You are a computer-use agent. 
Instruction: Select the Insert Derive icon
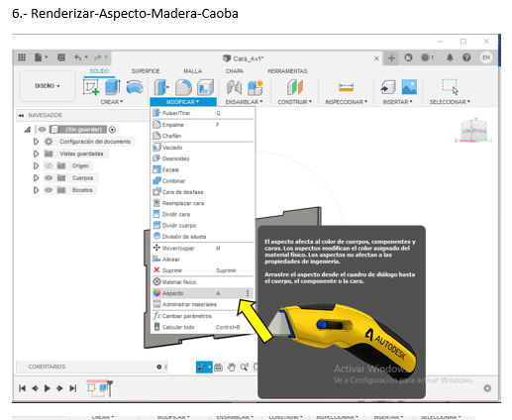(x=388, y=87)
